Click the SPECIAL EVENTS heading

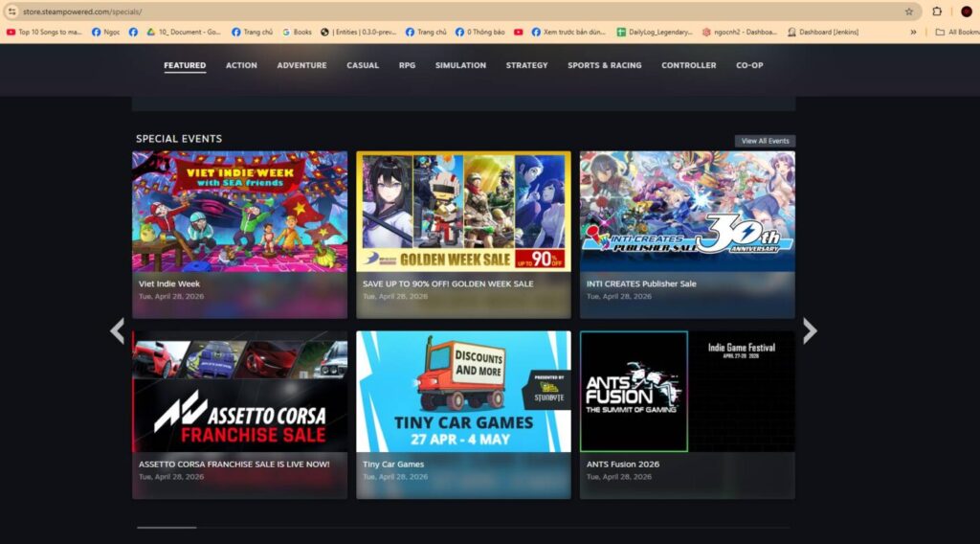tap(179, 139)
